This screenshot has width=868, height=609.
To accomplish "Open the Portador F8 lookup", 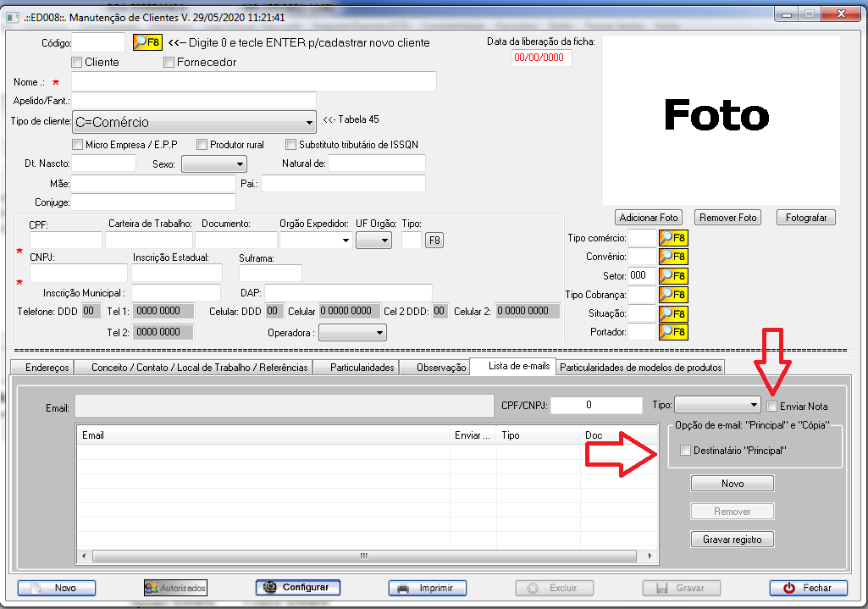I will click(x=672, y=332).
